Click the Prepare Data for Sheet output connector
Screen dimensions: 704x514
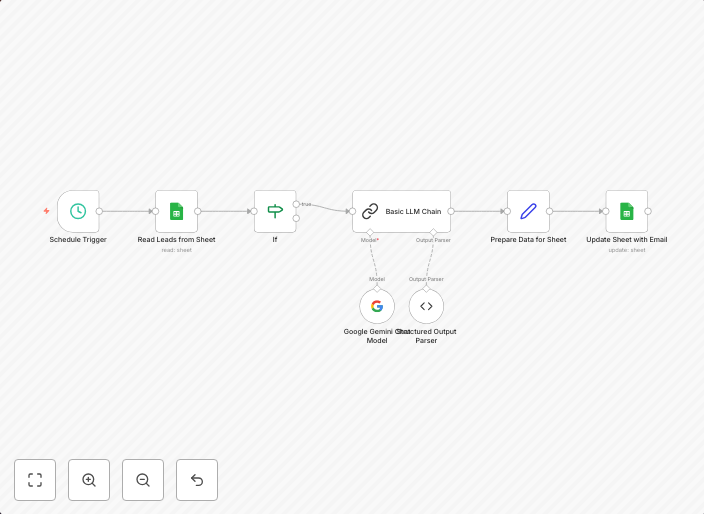[x=550, y=211]
